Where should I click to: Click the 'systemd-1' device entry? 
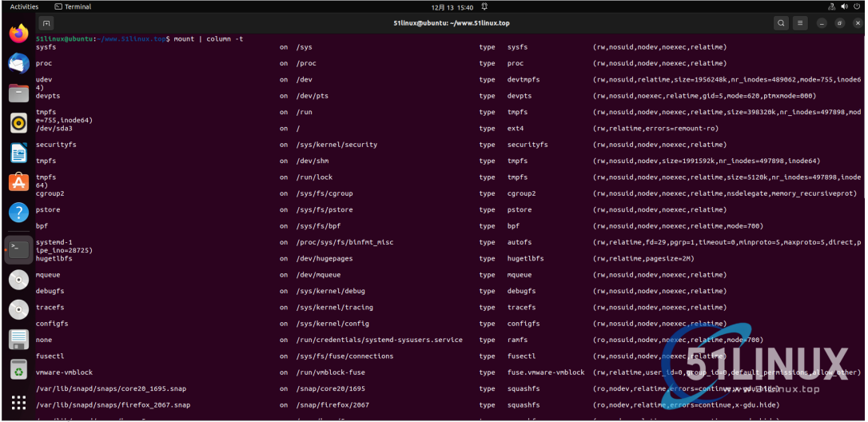pyautogui.click(x=54, y=242)
